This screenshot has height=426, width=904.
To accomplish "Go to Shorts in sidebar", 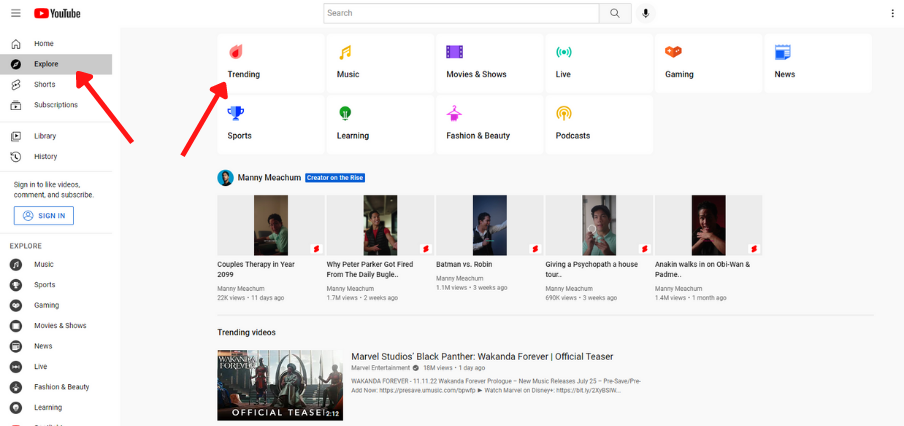I will [x=45, y=84].
